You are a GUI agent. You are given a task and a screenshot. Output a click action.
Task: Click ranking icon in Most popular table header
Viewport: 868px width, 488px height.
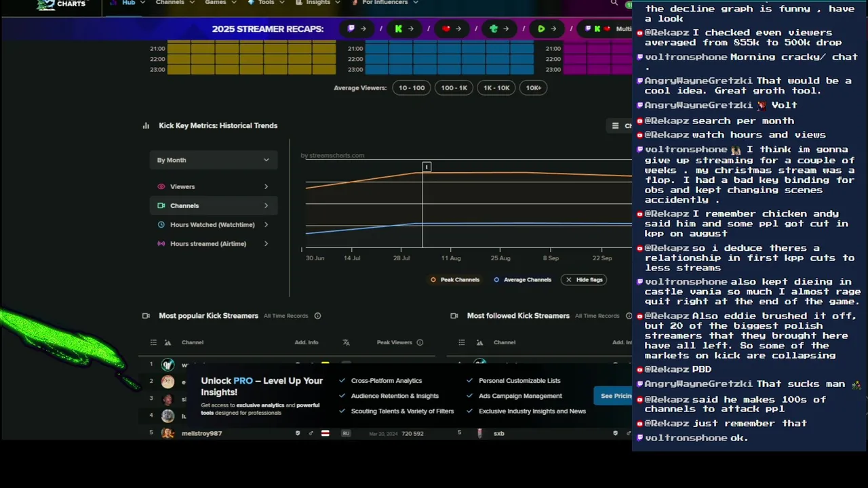coord(167,342)
